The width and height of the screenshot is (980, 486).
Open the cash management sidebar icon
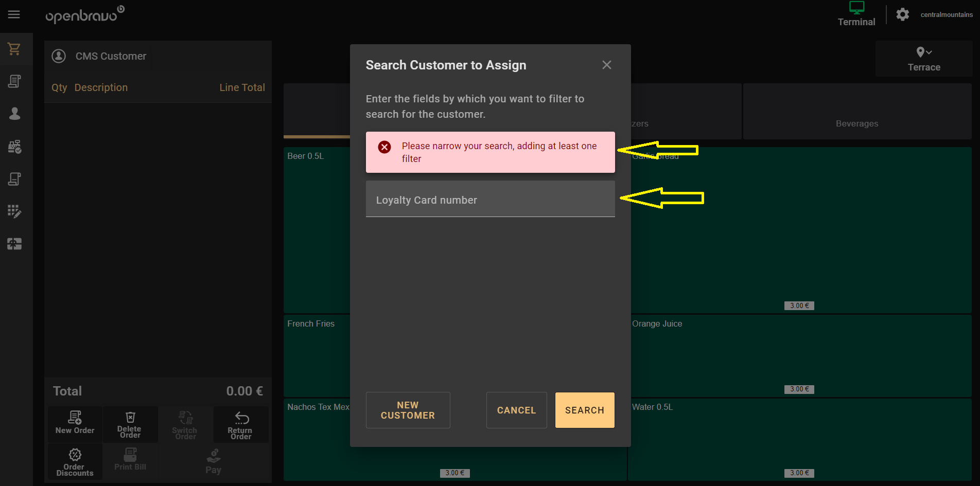tap(14, 147)
